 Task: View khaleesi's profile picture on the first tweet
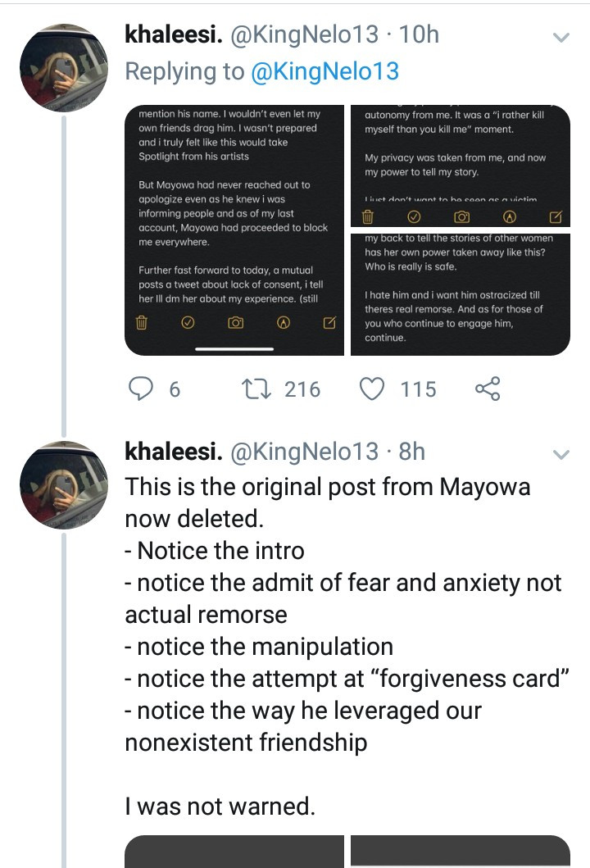pos(64,67)
